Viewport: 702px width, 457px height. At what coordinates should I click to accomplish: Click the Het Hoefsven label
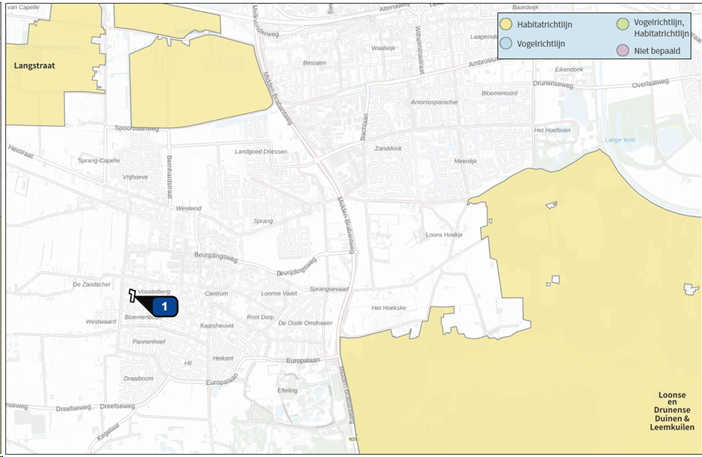tap(552, 130)
